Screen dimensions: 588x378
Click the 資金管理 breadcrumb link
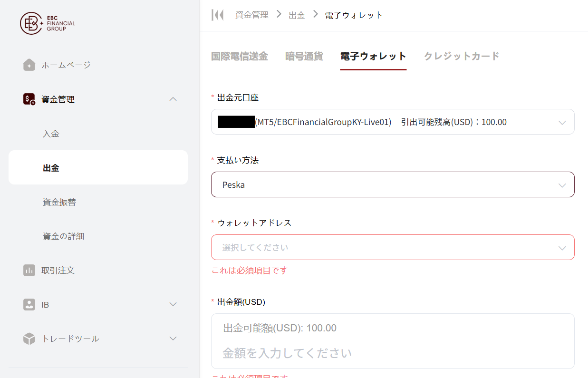pyautogui.click(x=252, y=15)
